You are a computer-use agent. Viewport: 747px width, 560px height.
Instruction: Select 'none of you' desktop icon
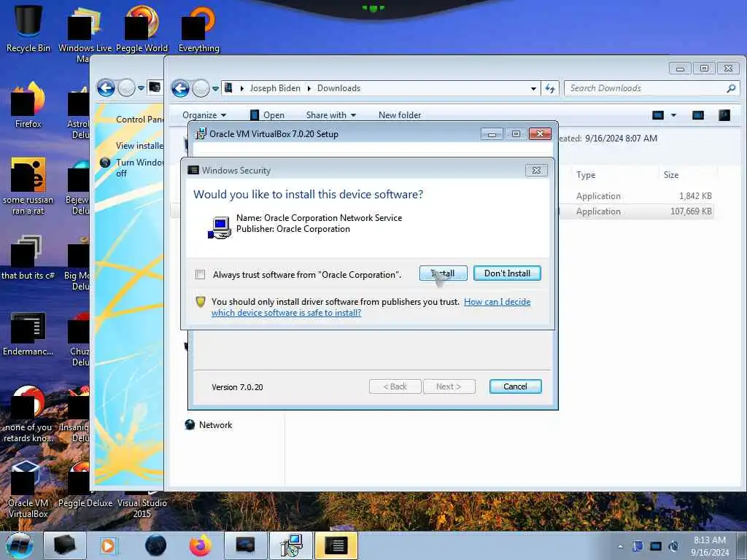[x=28, y=414]
